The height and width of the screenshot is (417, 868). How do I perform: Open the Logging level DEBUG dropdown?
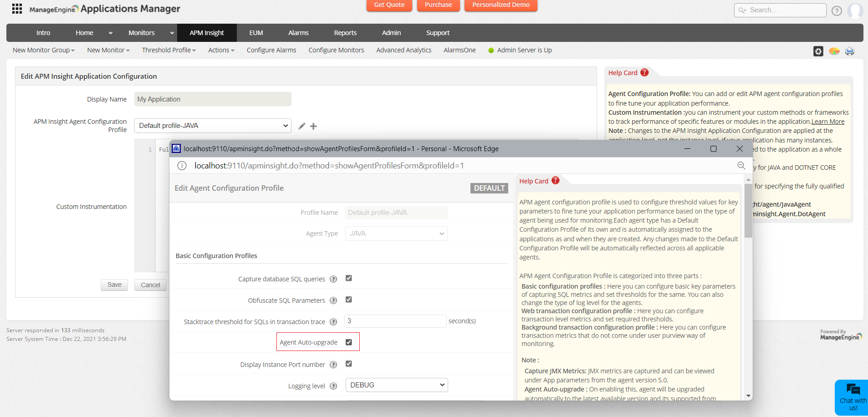click(x=397, y=385)
